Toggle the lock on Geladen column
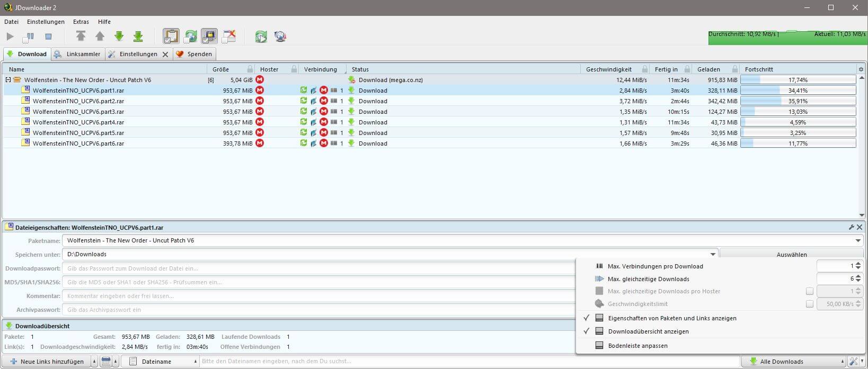Screen dimensions: 868x369 pyautogui.click(x=734, y=69)
